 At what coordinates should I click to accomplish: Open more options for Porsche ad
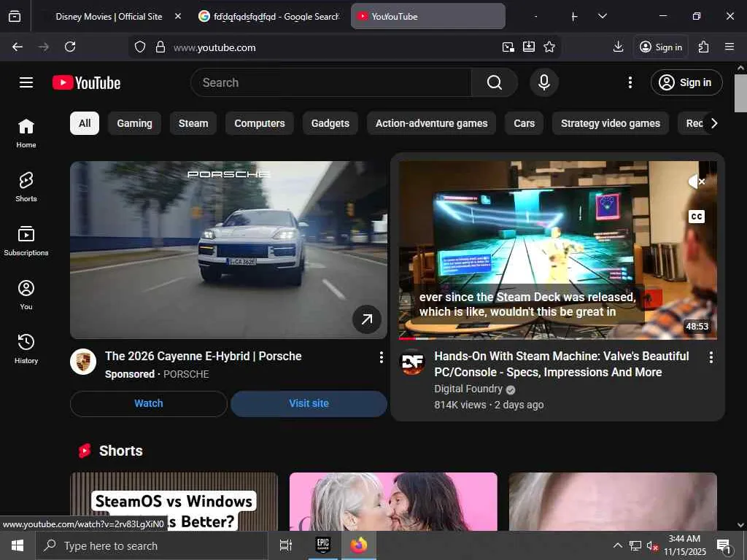coord(381,357)
